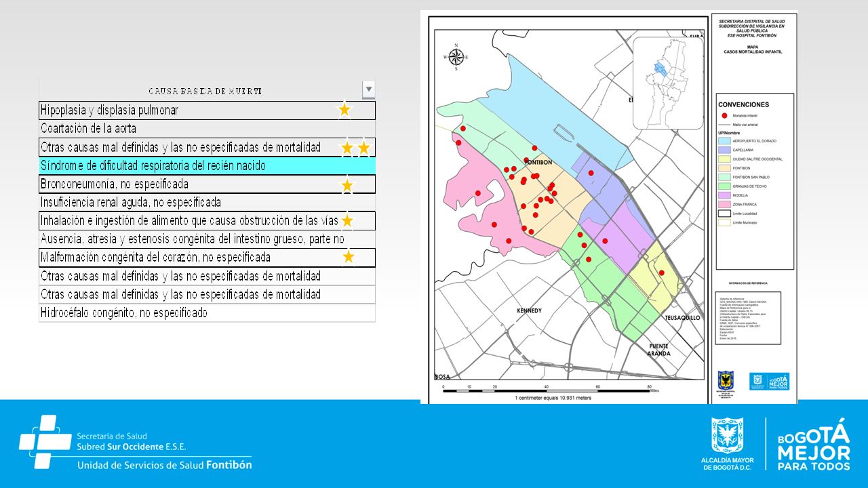Select the Granjas de Techo legend swatch

click(x=724, y=186)
